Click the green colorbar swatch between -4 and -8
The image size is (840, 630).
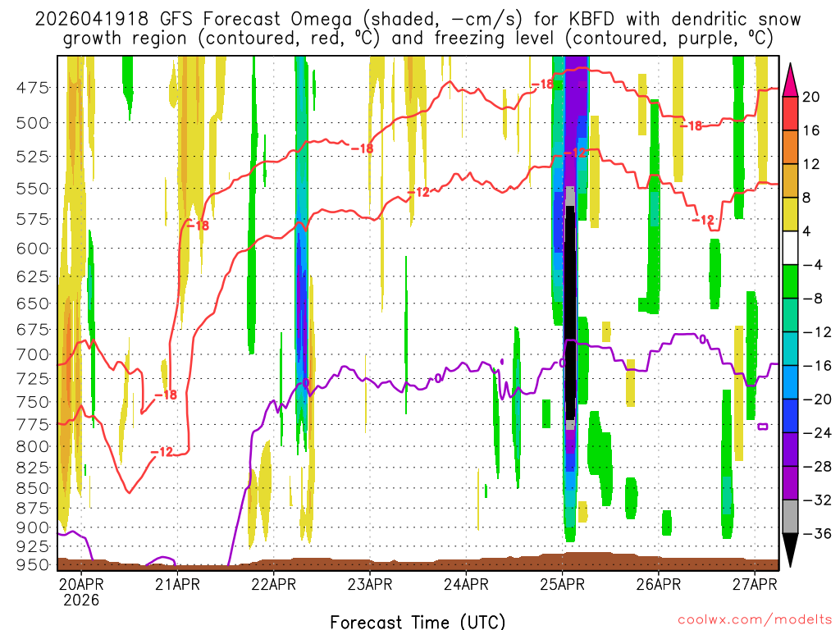click(790, 281)
